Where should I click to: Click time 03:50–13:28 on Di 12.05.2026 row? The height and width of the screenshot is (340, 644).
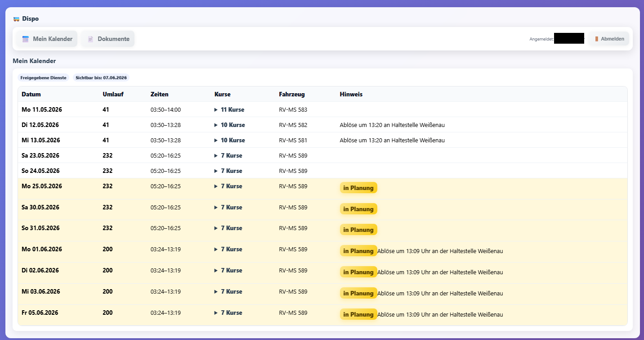tap(165, 125)
